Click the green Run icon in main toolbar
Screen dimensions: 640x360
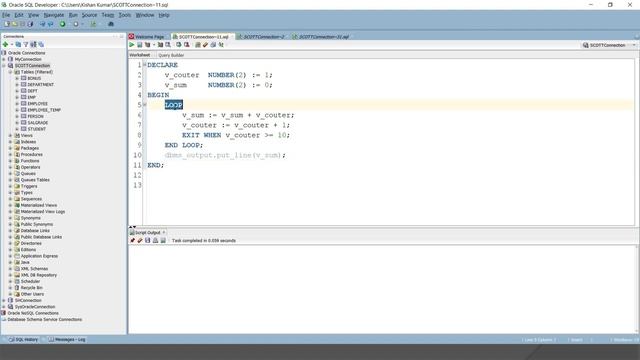pyautogui.click(x=62, y=24)
